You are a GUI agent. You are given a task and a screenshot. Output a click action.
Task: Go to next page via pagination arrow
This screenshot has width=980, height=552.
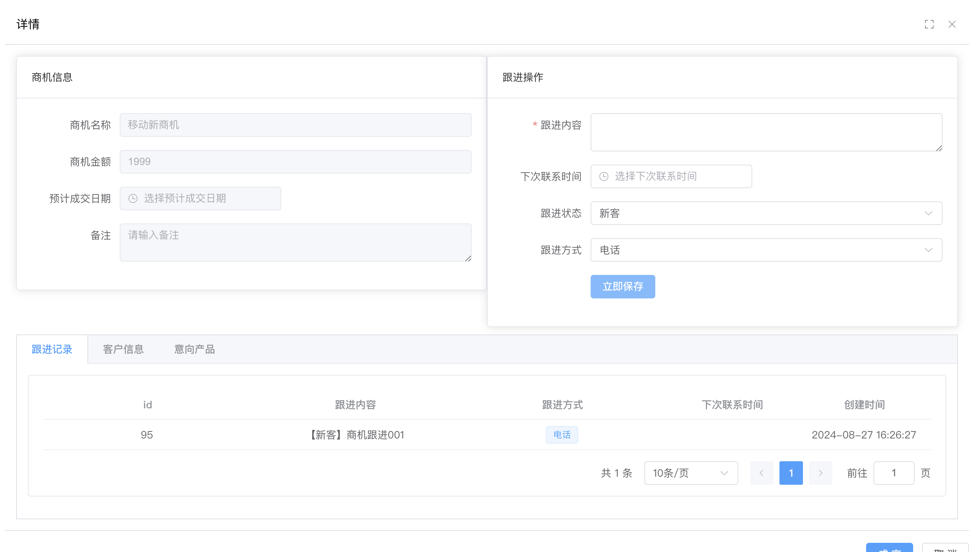820,473
